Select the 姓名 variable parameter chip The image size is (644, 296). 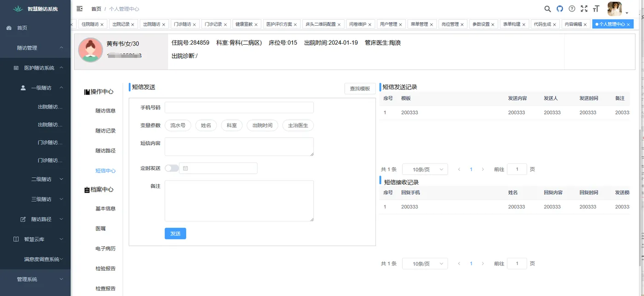click(206, 125)
